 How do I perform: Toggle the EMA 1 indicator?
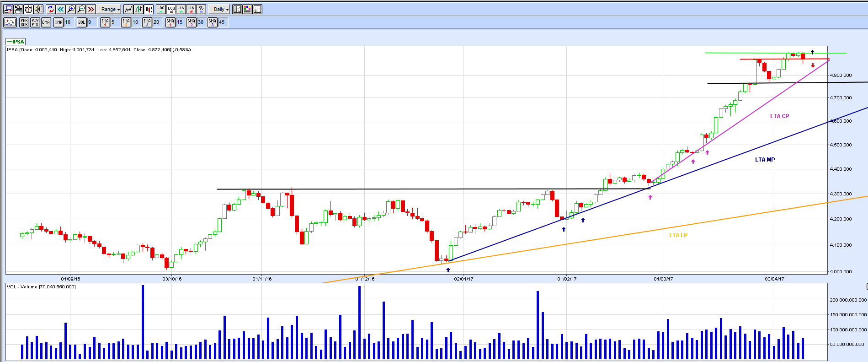(x=105, y=22)
